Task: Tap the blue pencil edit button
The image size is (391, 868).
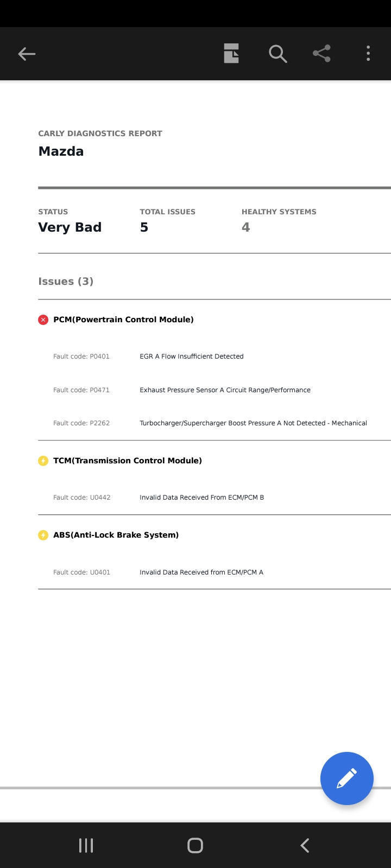Action: tap(346, 778)
